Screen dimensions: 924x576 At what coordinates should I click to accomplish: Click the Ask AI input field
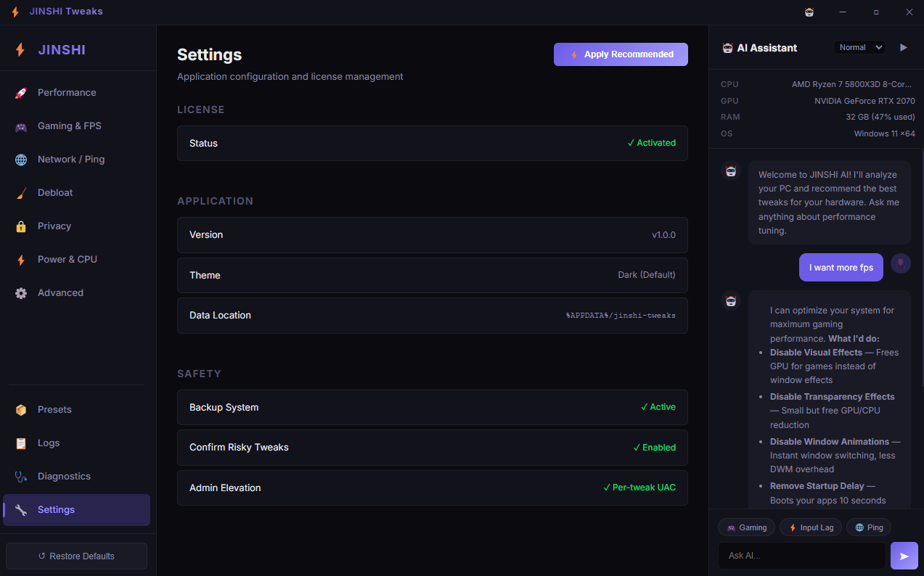click(x=802, y=555)
